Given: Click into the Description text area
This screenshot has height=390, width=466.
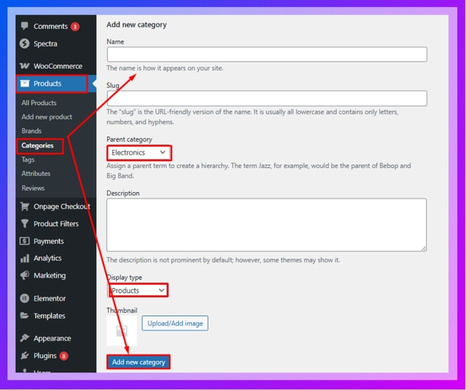Looking at the screenshot, I should pos(266,225).
